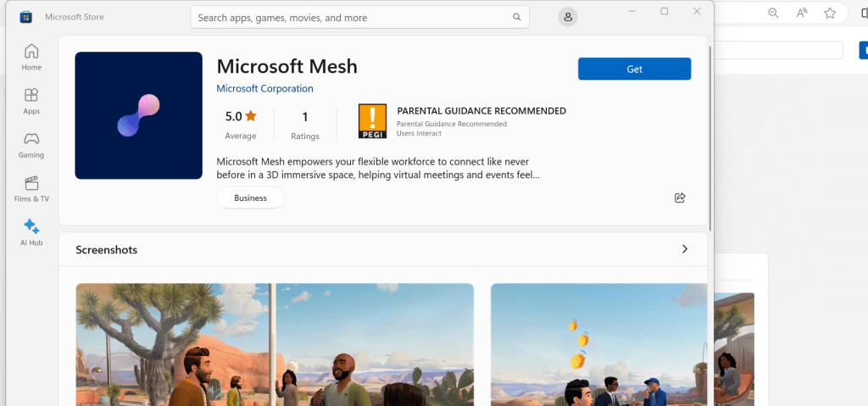Click the Store window vertical scrollbar

710,136
